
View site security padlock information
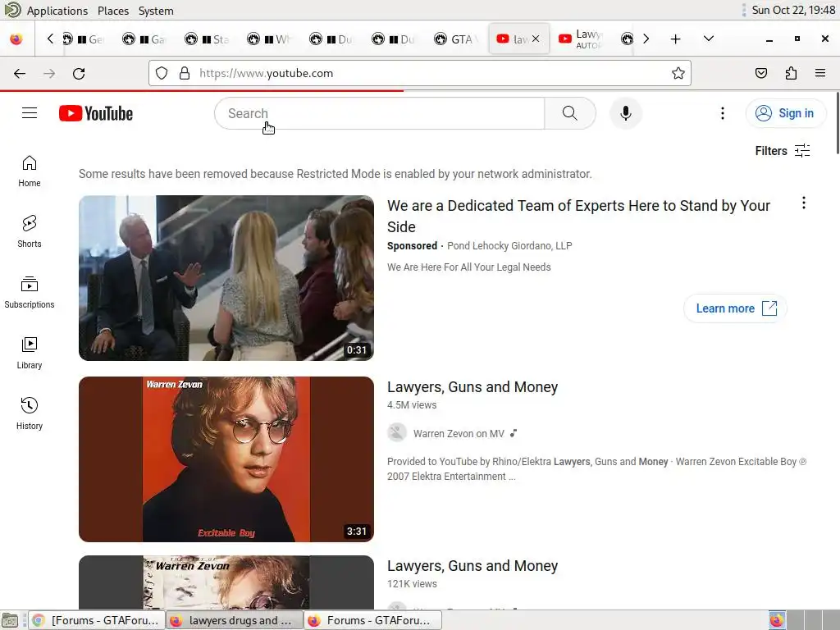click(185, 73)
